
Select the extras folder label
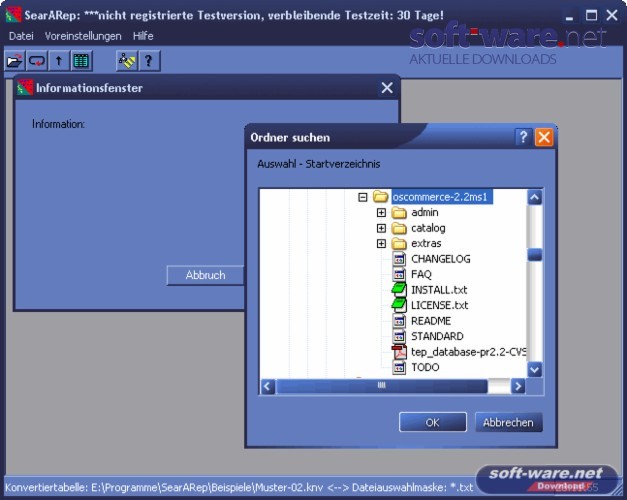pos(426,243)
